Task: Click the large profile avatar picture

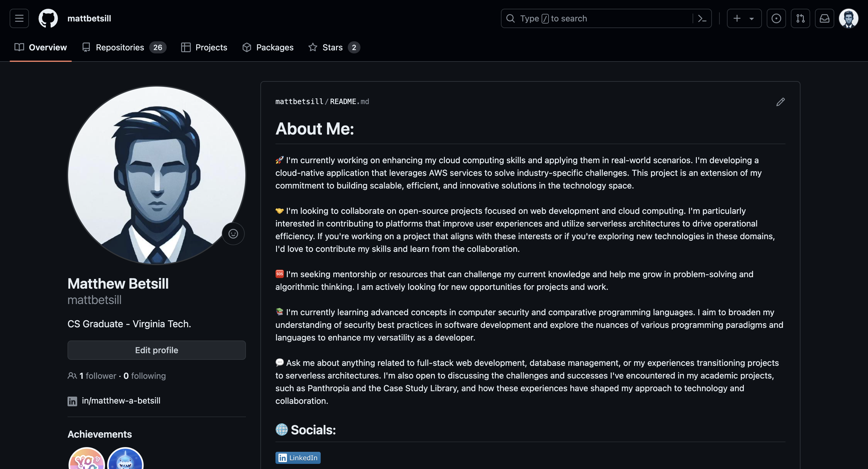Action: 157,175
